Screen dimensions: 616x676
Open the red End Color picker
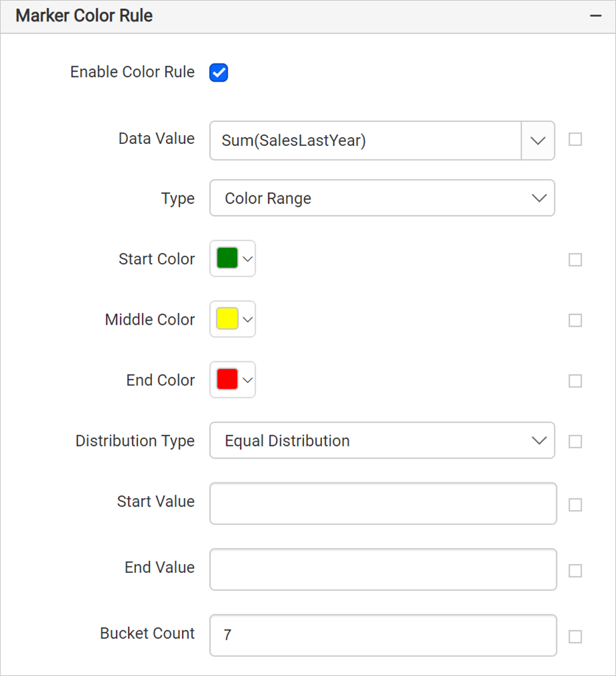(233, 379)
